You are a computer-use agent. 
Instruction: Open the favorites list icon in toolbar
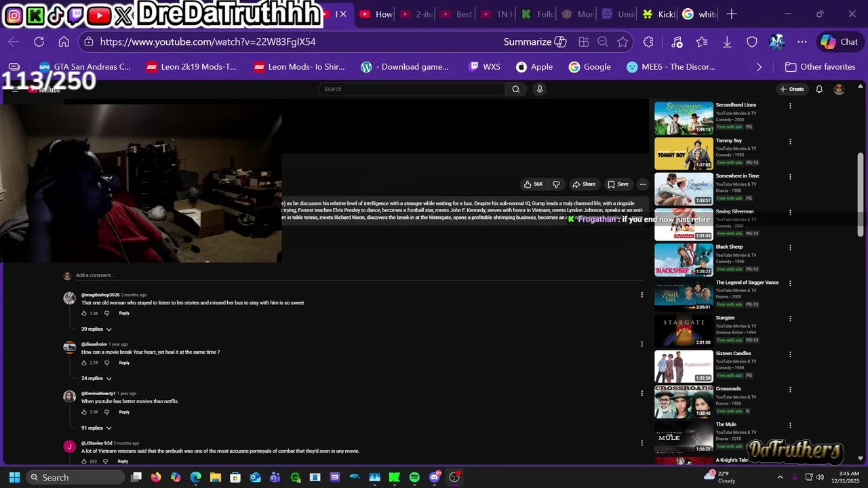702,42
